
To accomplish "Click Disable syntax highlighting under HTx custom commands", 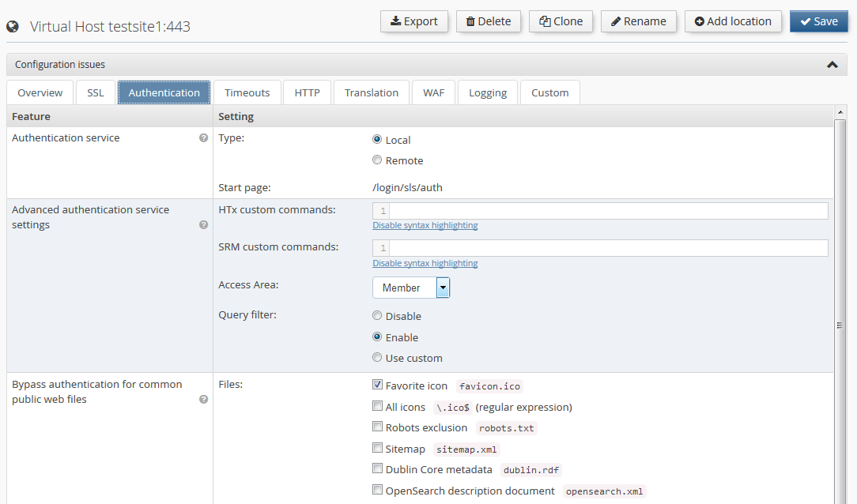I will point(425,225).
